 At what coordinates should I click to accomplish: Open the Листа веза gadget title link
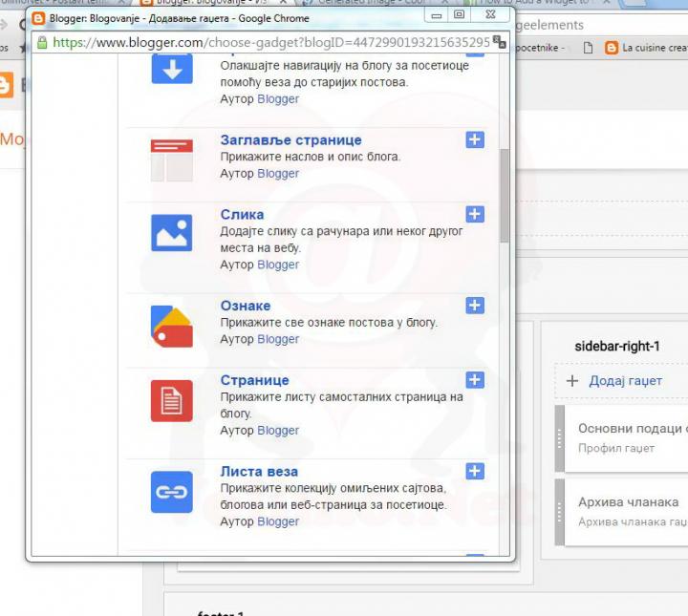click(259, 471)
